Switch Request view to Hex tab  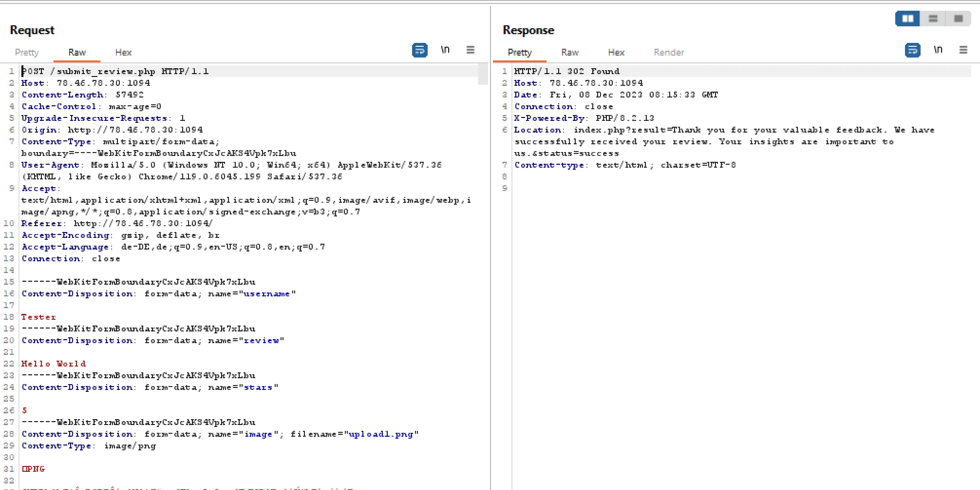click(123, 53)
